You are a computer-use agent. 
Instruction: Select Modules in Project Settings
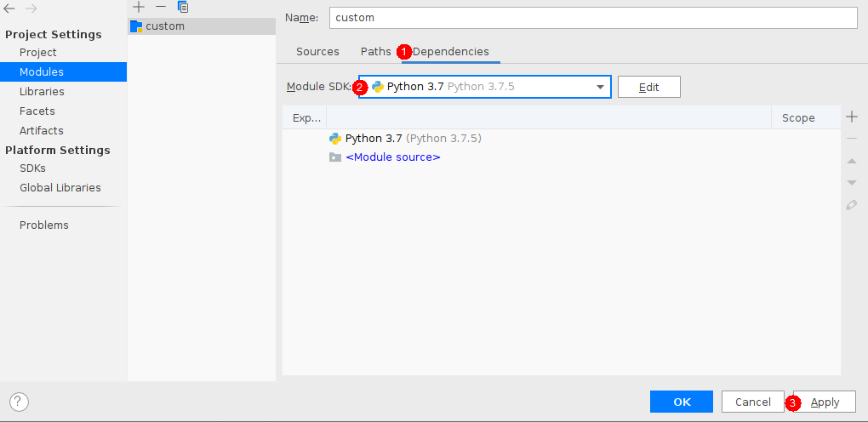[63, 72]
